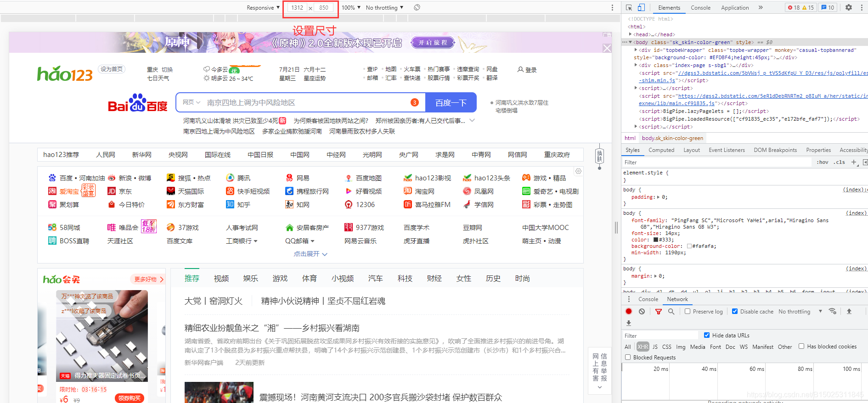Screen dimensions: 868x403
Task: Uncheck Hide data URLs checkbox
Action: (x=707, y=335)
